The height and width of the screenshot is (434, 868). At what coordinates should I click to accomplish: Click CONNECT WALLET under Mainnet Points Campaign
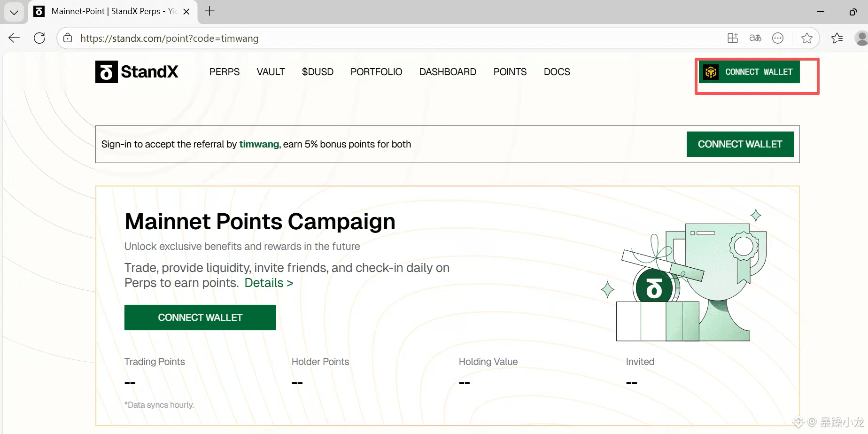[x=200, y=318]
